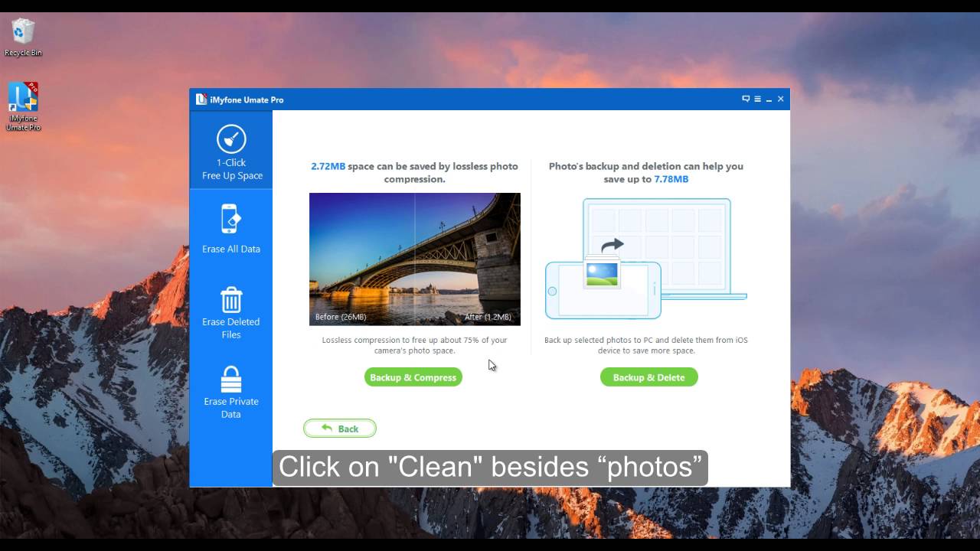The width and height of the screenshot is (980, 551).
Task: Select the iMyfone Umate Pro desktop shortcut
Action: coord(23,106)
